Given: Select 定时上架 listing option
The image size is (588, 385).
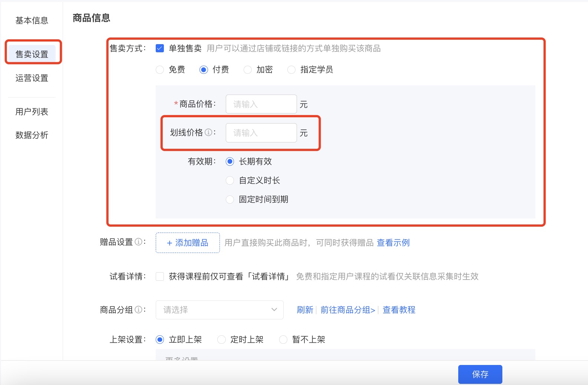Looking at the screenshot, I should click(221, 340).
